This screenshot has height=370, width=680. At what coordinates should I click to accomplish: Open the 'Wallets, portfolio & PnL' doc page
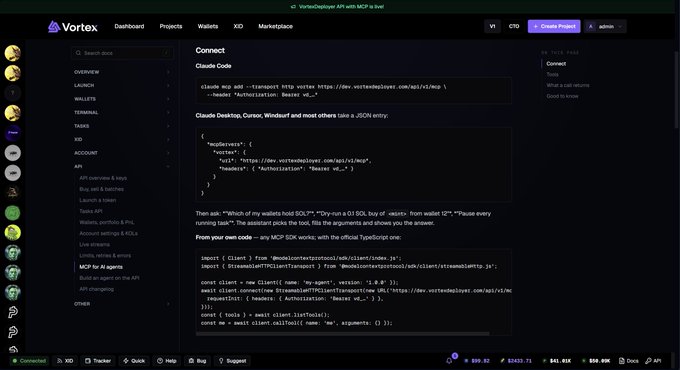click(x=107, y=223)
